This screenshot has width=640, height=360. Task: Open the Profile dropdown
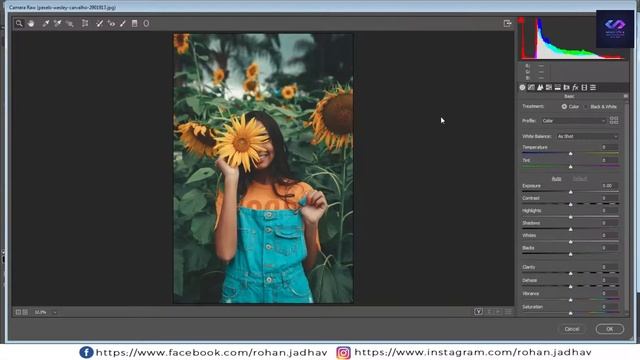[x=574, y=121]
